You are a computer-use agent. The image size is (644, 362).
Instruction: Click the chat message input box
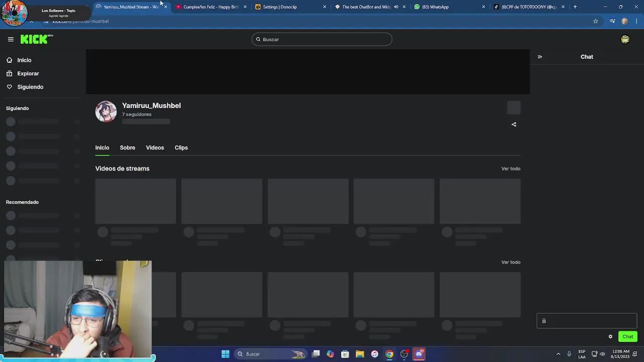[x=587, y=321]
